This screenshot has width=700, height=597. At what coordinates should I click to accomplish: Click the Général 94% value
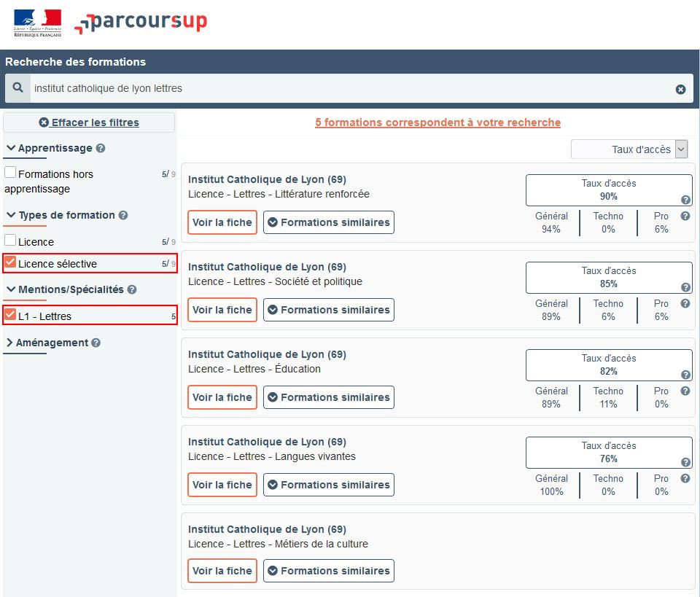coord(551,230)
